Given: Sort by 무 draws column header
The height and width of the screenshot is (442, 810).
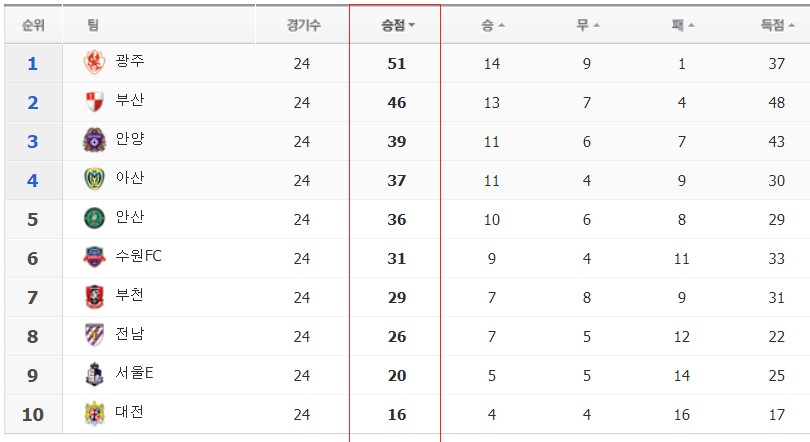Looking at the screenshot, I should click(588, 25).
